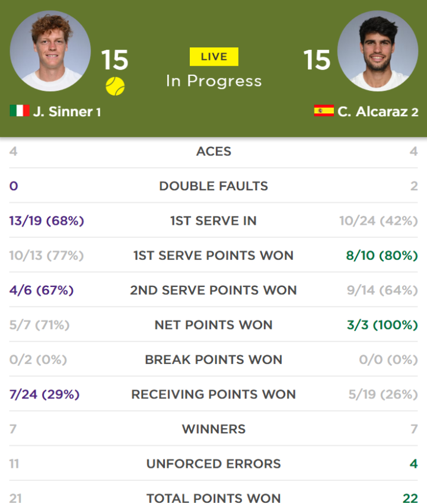Click Sinner's game score of 15

(x=115, y=60)
